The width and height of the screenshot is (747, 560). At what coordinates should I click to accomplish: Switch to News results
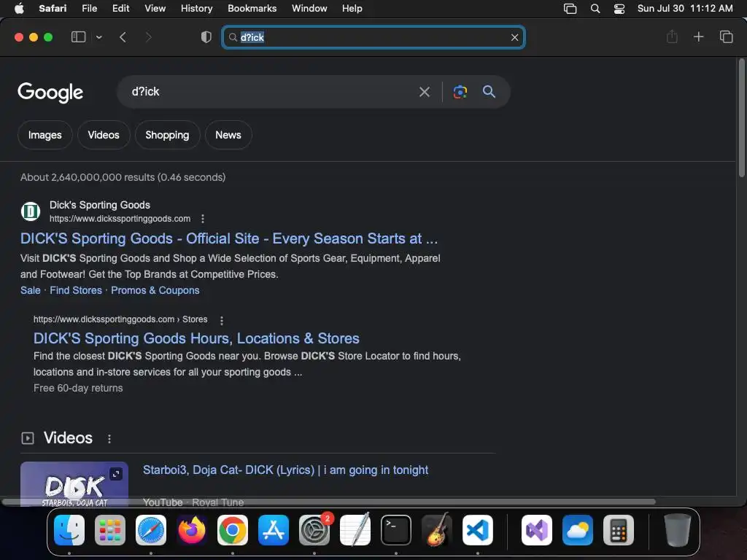click(x=228, y=135)
